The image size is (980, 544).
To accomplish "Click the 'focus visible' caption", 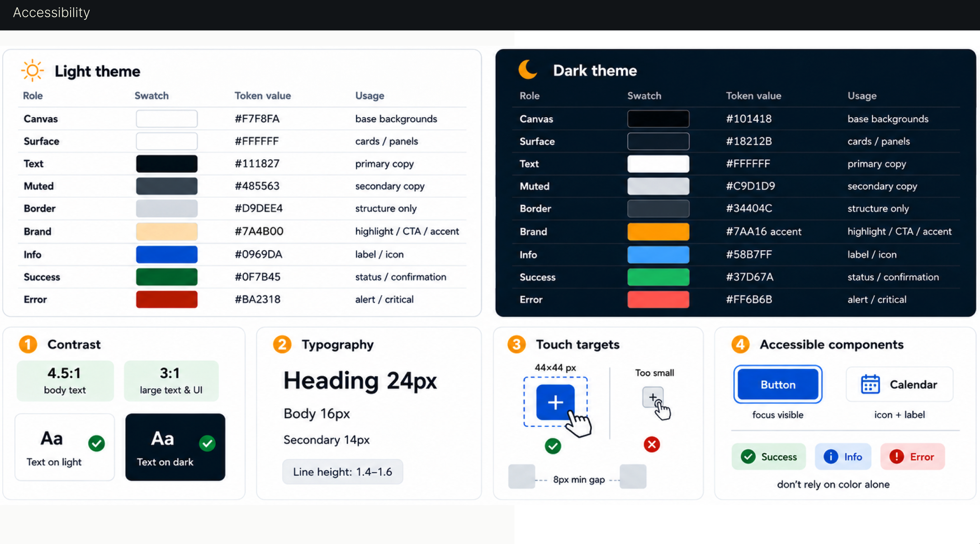I will pos(778,415).
